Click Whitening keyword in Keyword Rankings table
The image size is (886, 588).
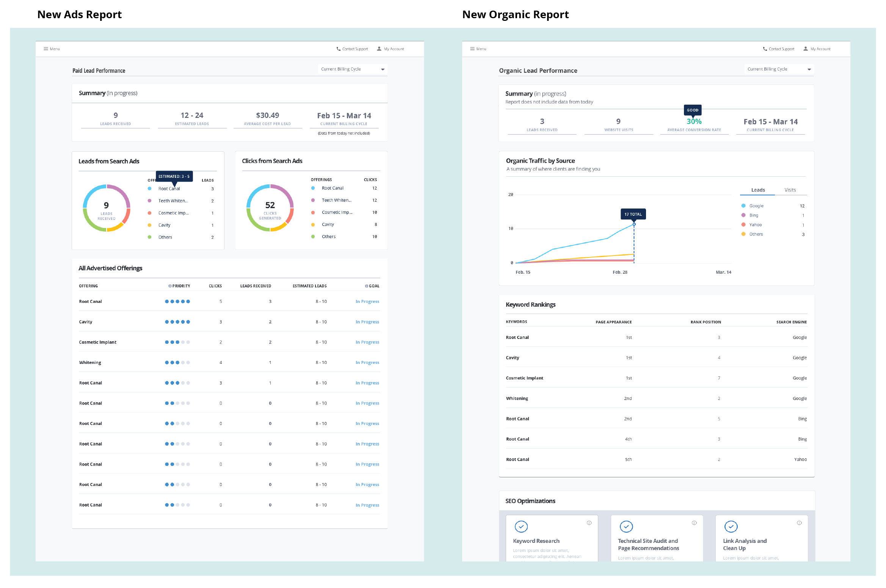point(517,398)
